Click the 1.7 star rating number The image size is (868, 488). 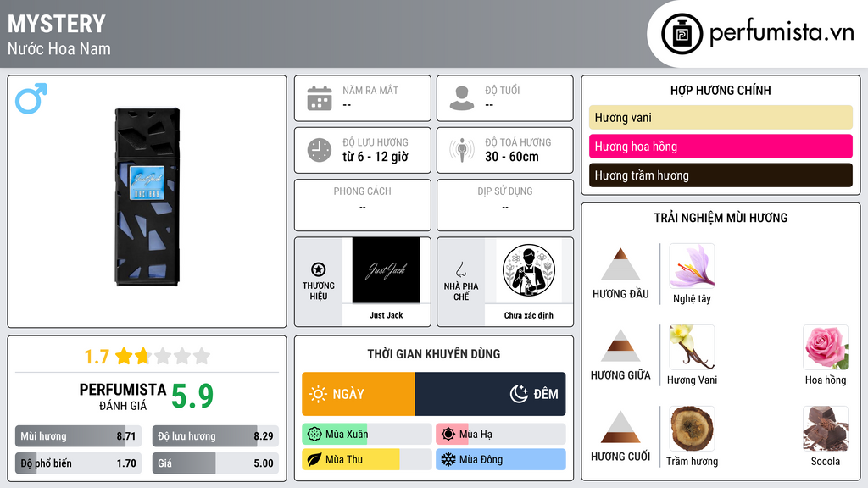(x=97, y=357)
